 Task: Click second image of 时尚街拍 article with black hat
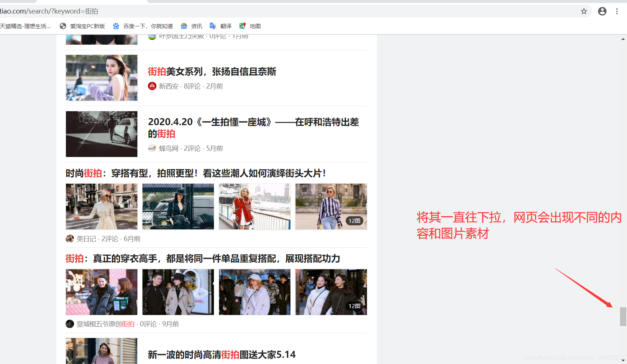178,206
